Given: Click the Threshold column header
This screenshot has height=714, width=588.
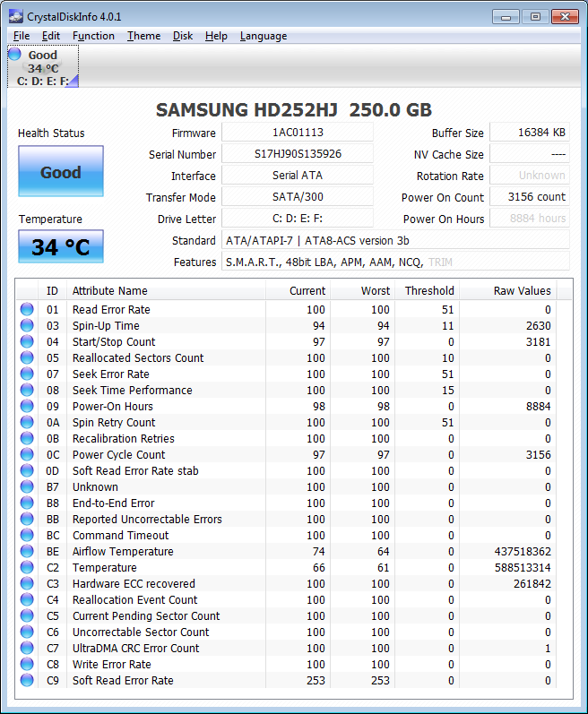Looking at the screenshot, I should 428,290.
